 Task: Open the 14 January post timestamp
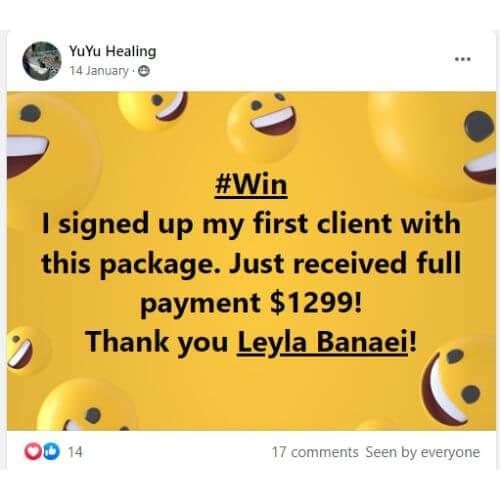click(99, 71)
